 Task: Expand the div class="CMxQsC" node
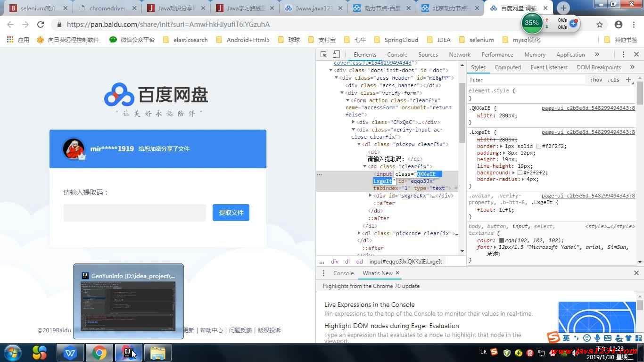(354, 122)
